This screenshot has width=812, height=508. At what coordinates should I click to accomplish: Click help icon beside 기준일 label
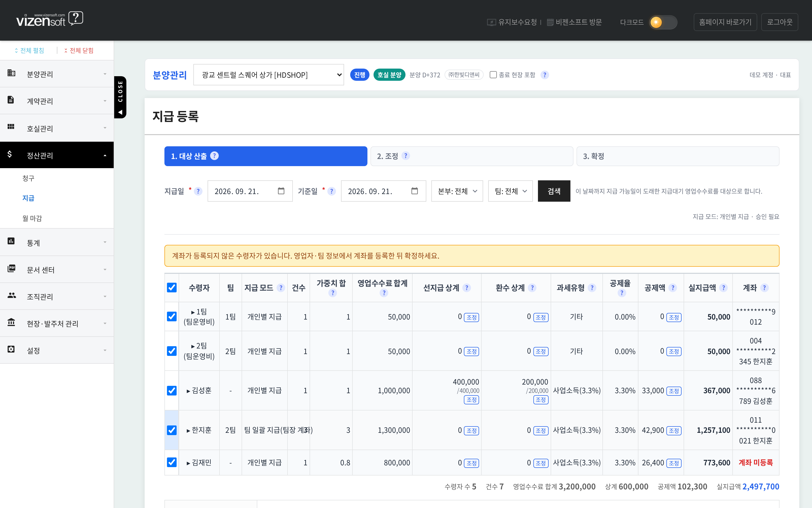pyautogui.click(x=331, y=191)
